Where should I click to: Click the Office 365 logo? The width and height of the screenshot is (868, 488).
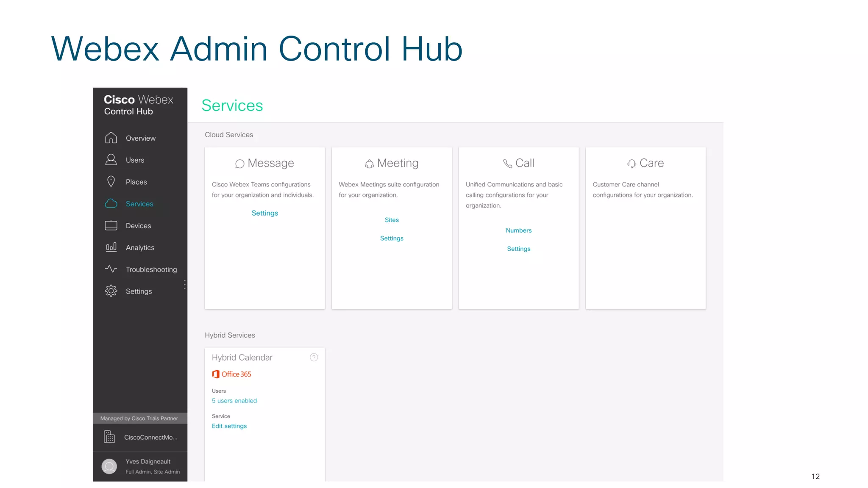[x=232, y=374]
